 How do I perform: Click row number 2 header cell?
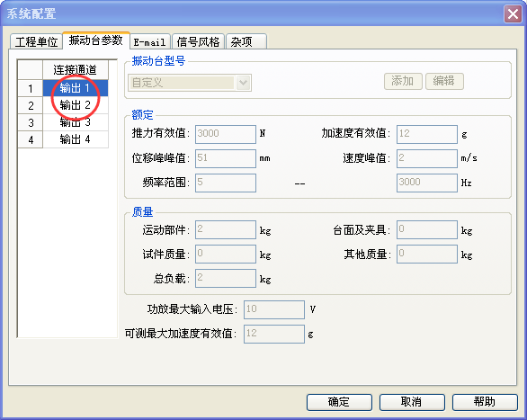(31, 105)
